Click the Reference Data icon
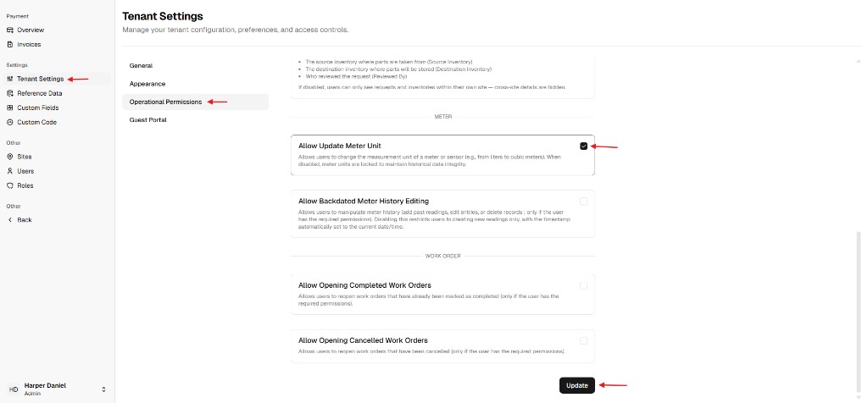The image size is (868, 403). [x=10, y=93]
